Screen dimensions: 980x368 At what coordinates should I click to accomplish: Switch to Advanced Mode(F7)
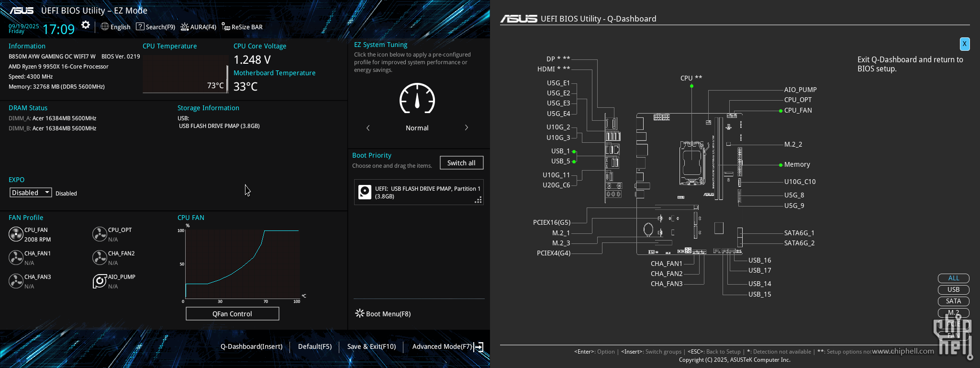tap(442, 346)
